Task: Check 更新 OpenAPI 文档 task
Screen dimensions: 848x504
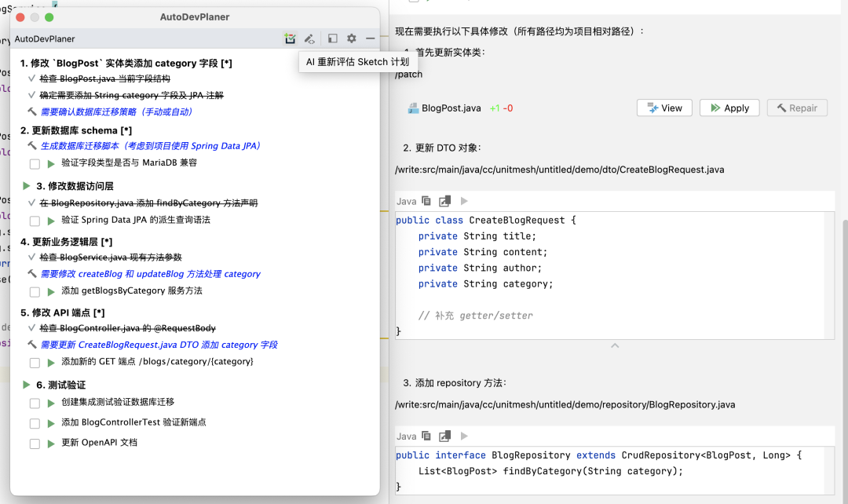Action: point(34,444)
